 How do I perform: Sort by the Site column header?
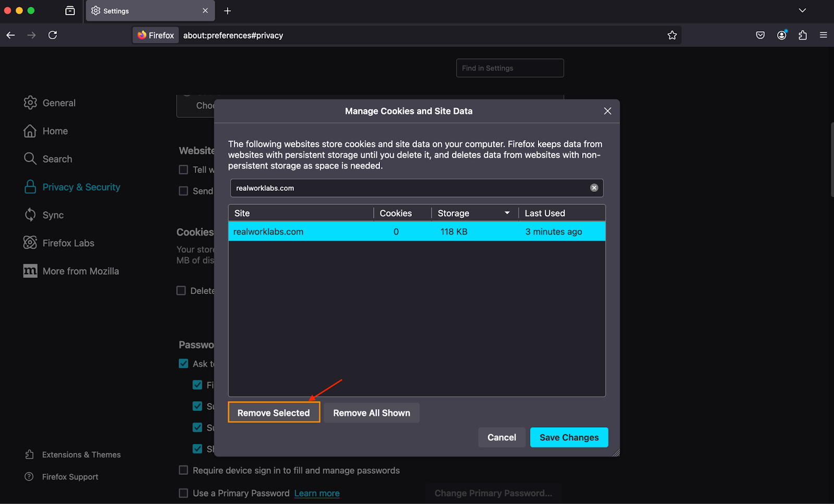(301, 213)
